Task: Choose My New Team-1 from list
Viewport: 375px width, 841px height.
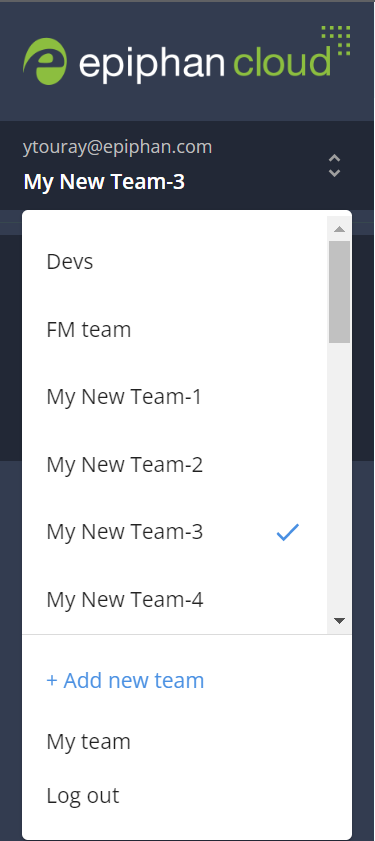Action: coord(174,397)
